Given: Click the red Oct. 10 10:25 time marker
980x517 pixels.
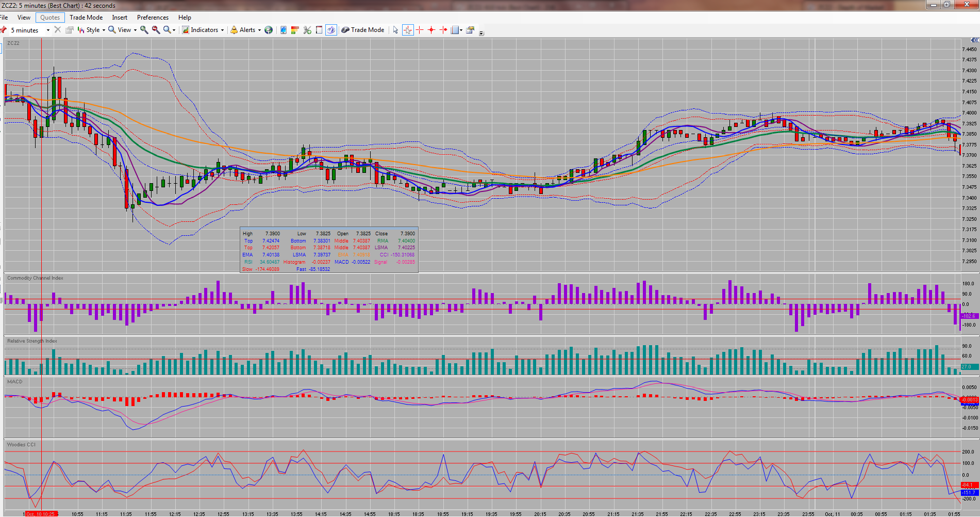Looking at the screenshot, I should (x=40, y=514).
